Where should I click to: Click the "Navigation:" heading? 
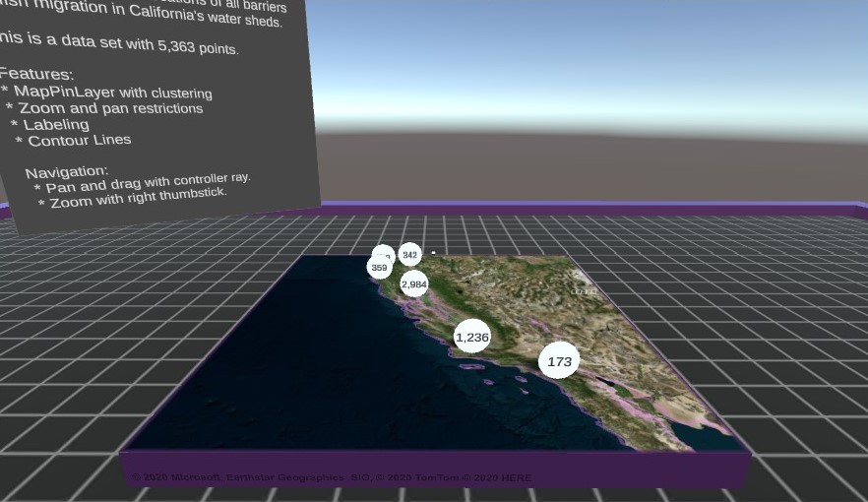tap(67, 172)
